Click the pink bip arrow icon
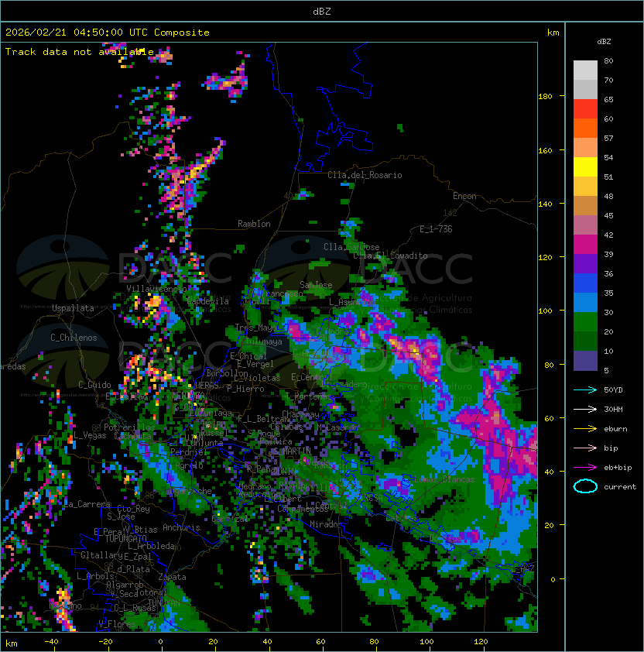This screenshot has width=644, height=652. click(585, 448)
